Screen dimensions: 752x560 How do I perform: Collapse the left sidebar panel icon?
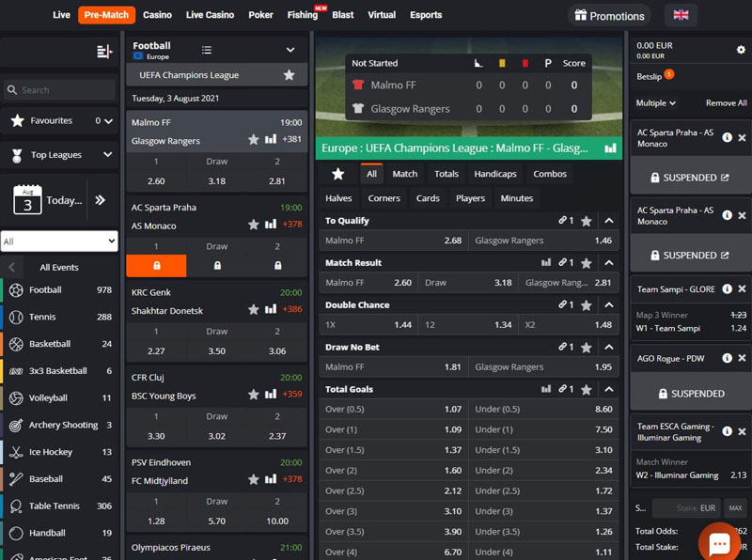(104, 51)
